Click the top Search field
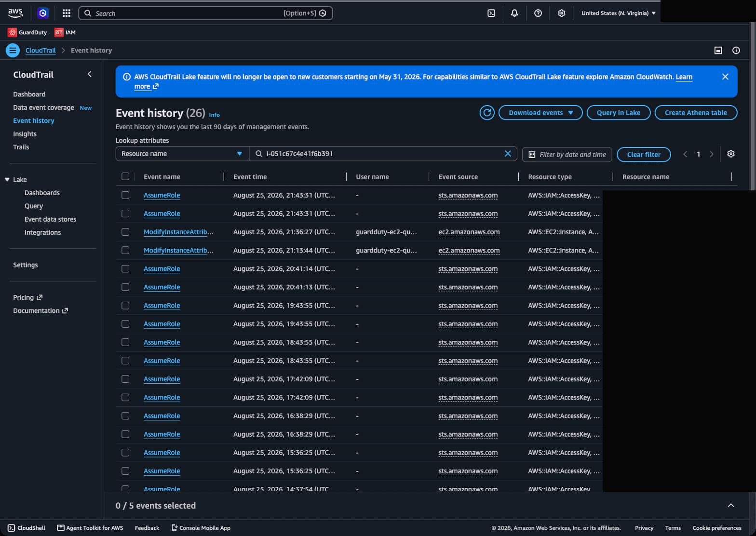The image size is (756, 536). click(205, 13)
